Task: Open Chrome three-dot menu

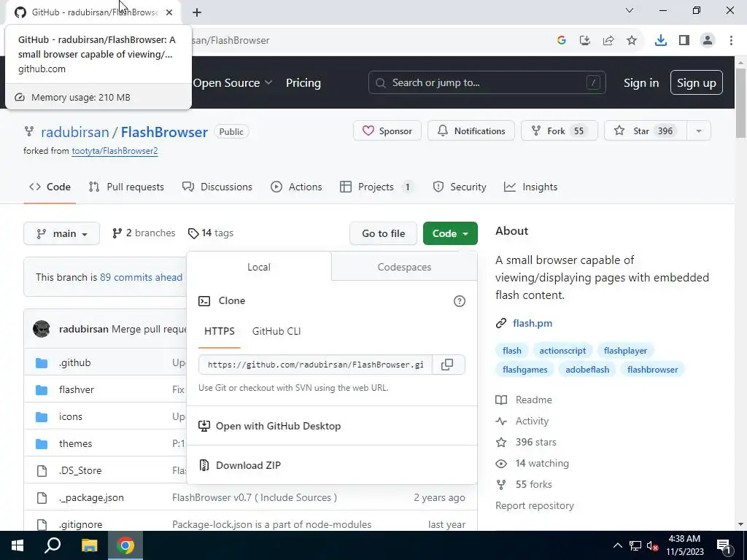Action: click(x=731, y=41)
